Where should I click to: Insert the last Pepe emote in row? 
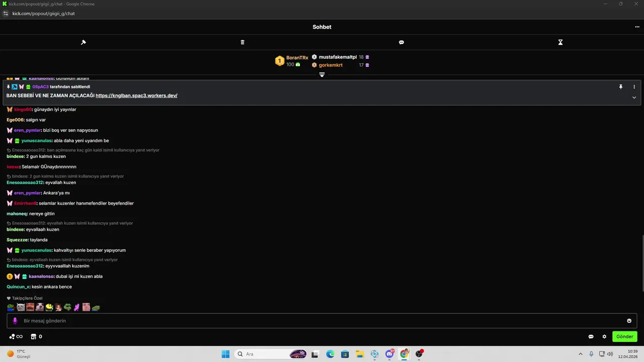coord(96,307)
